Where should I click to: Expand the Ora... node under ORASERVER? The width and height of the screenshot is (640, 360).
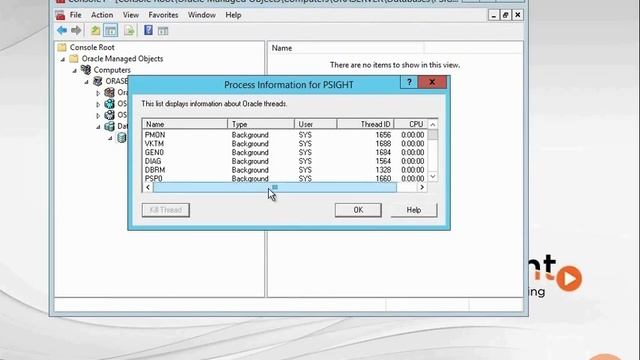[98, 93]
